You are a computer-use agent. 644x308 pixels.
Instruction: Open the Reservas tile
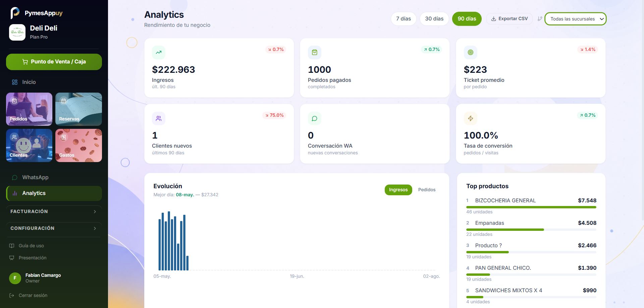(78, 109)
